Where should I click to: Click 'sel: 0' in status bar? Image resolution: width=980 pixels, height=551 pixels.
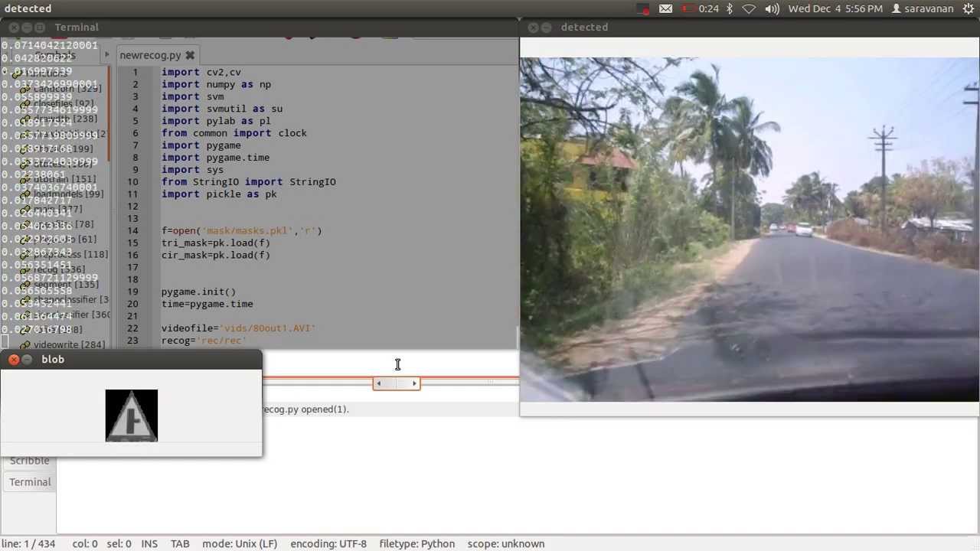119,544
